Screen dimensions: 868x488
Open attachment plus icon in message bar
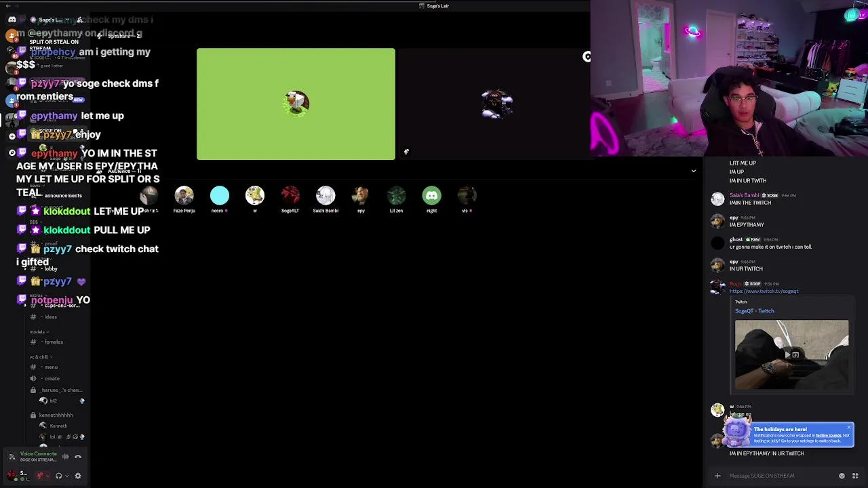click(x=717, y=476)
